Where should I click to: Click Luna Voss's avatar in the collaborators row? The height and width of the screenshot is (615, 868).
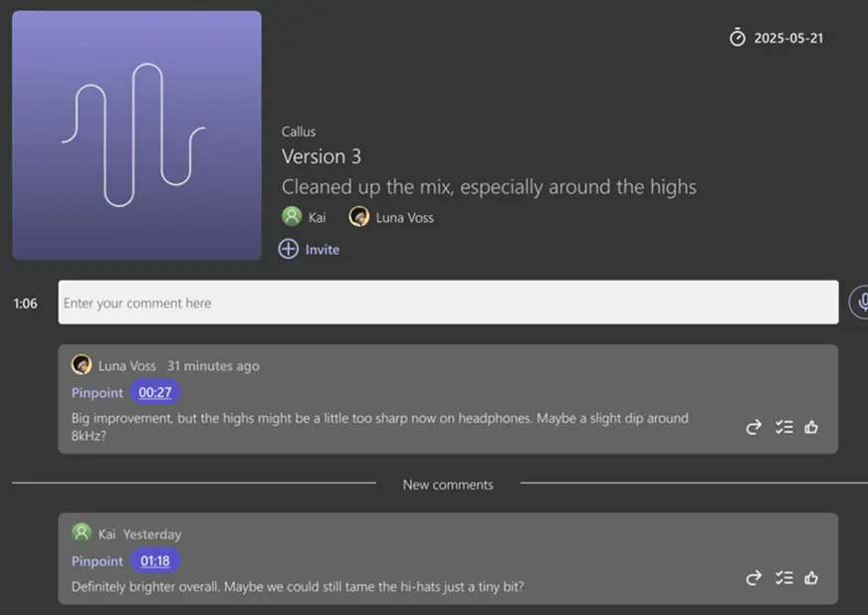tap(359, 217)
